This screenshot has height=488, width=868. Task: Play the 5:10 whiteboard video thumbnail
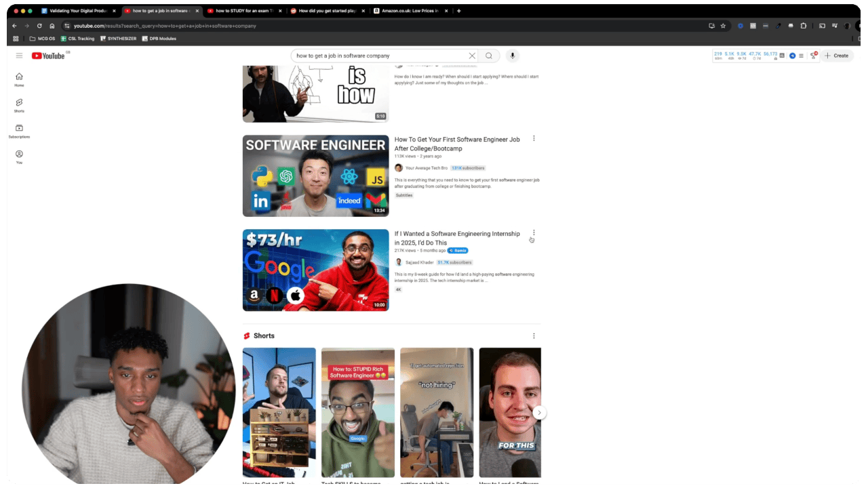tap(316, 94)
